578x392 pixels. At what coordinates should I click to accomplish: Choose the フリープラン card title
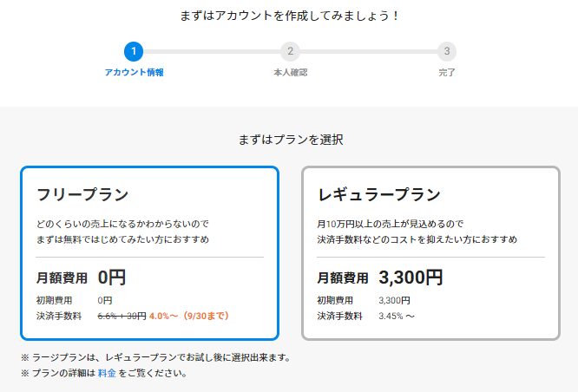tap(82, 193)
